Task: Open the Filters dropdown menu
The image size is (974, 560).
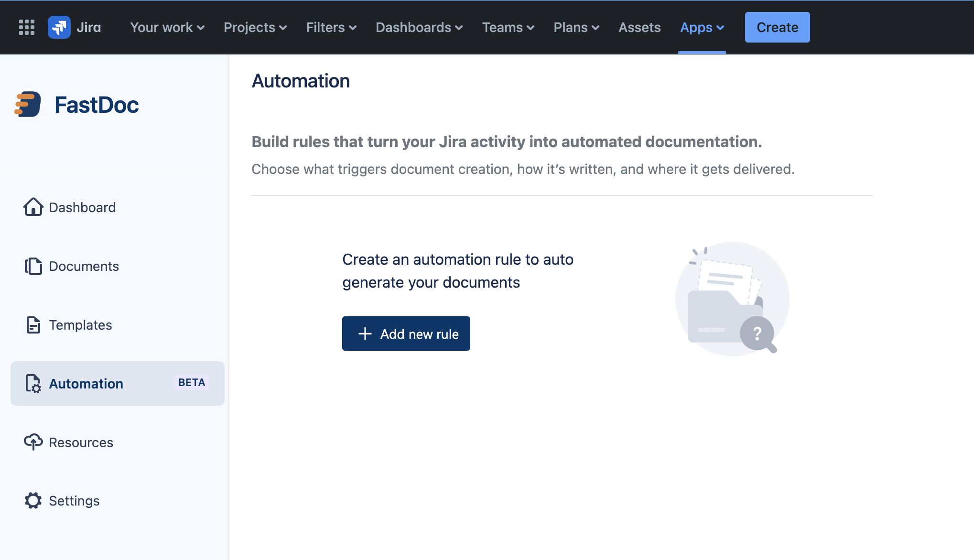Action: 331,27
